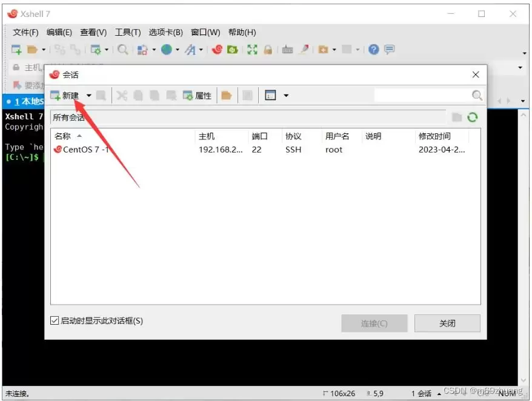Open the dropdown arrow next to 新建
Screen dimensions: 532x401
89,96
